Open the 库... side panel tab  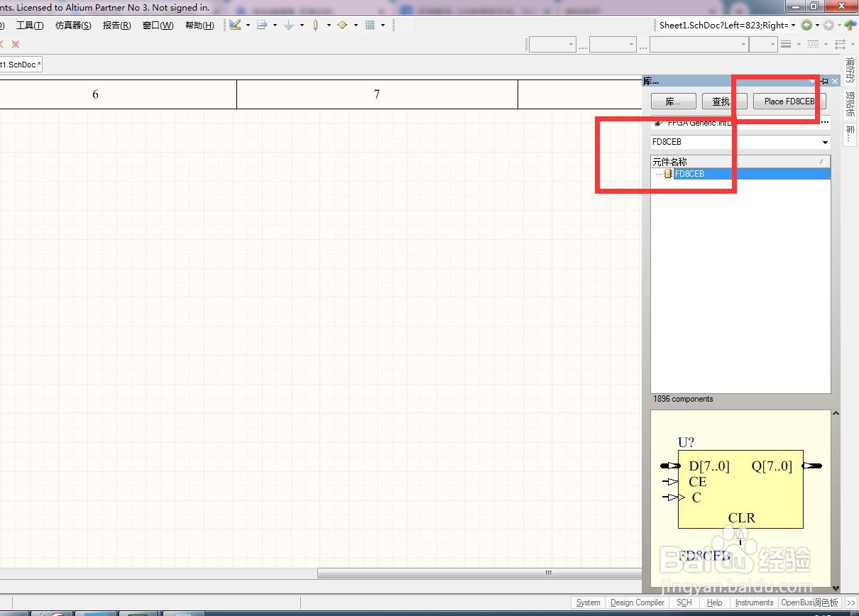(850, 133)
